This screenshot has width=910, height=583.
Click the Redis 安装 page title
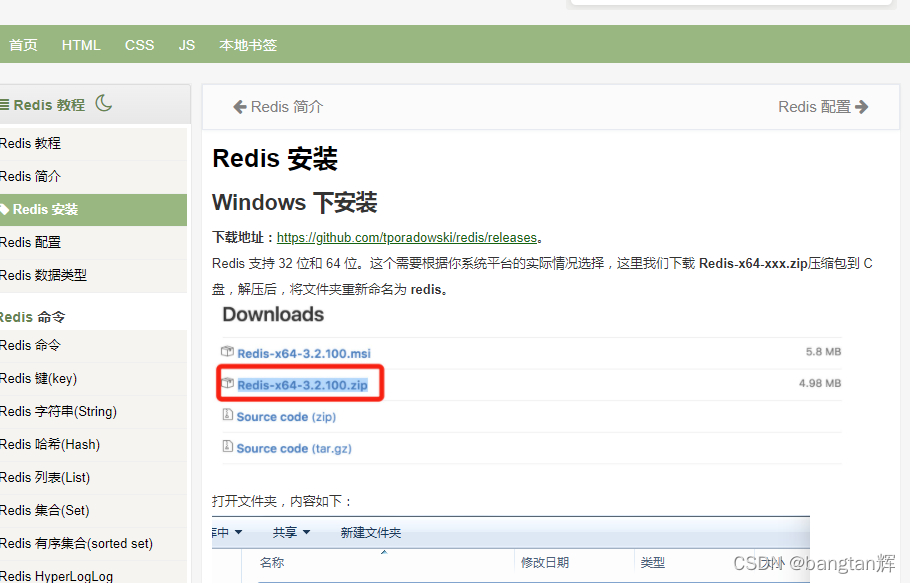pos(275,158)
